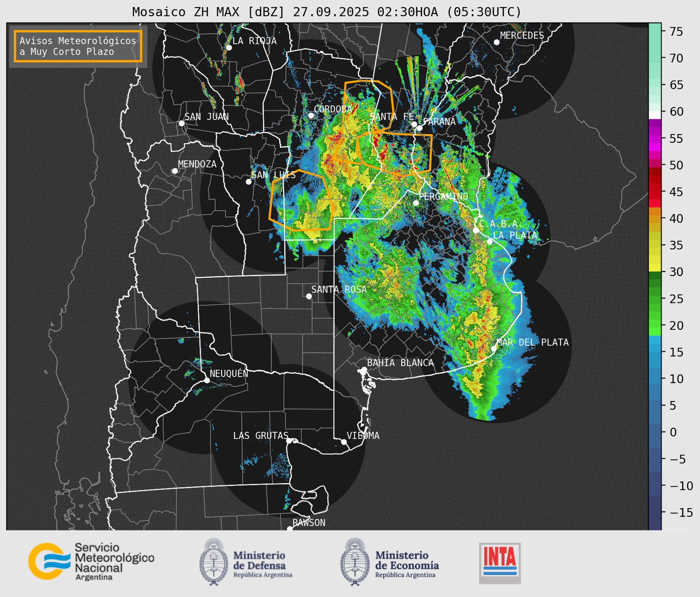Select the CORDOBA city label
The height and width of the screenshot is (597, 700).
point(333,109)
